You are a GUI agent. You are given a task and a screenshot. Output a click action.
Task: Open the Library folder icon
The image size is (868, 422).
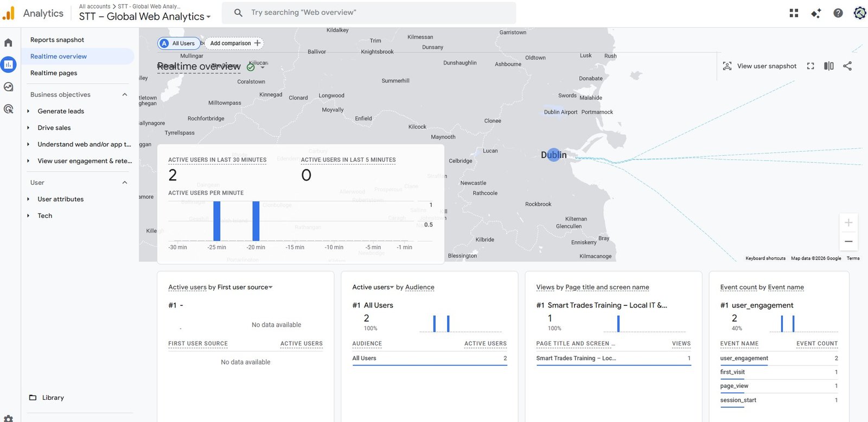tap(33, 398)
